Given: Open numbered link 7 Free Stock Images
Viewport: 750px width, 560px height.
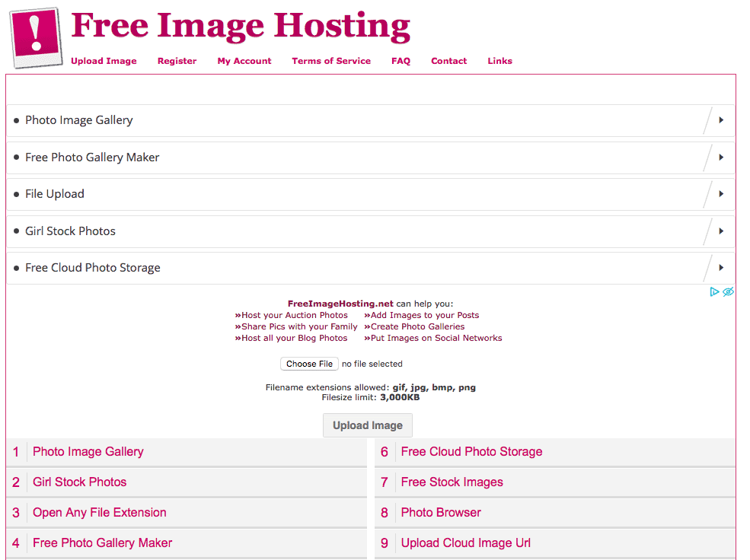Looking at the screenshot, I should (452, 482).
